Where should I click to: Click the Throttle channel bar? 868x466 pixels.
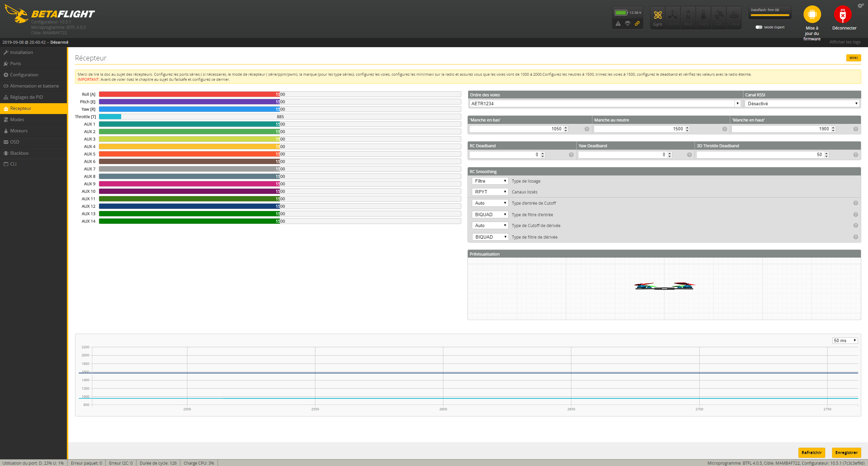point(280,117)
